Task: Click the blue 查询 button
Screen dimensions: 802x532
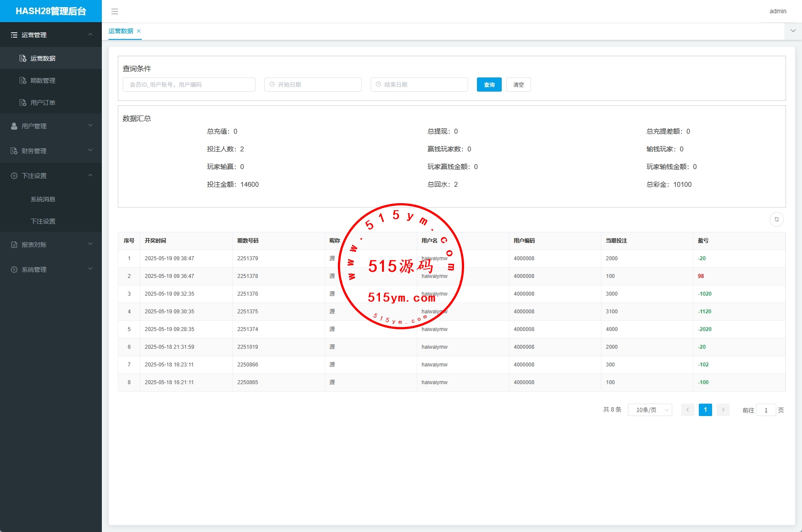Action: (489, 85)
